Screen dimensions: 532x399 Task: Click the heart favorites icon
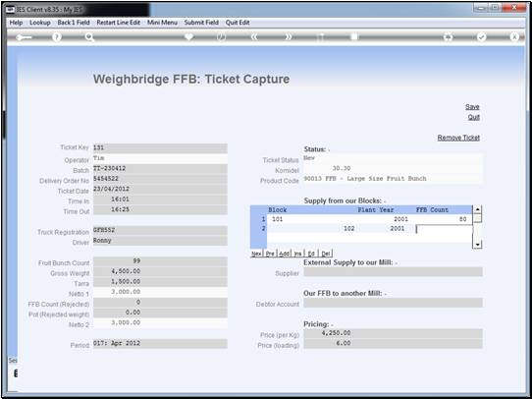pyautogui.click(x=188, y=36)
